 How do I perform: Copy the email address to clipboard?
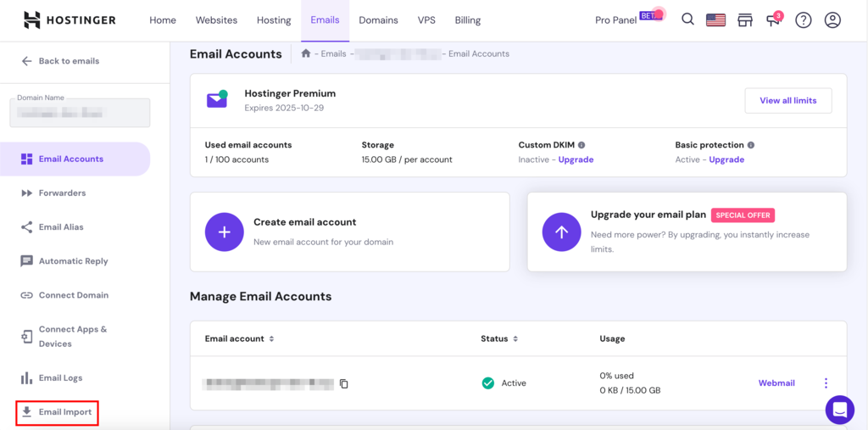(x=344, y=383)
